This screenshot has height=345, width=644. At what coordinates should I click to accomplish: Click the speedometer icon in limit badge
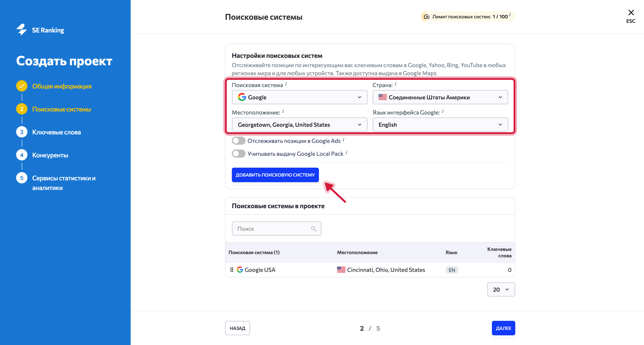(x=426, y=17)
